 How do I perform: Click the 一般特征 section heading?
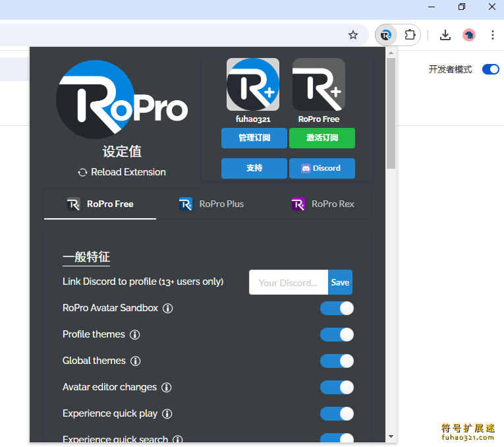pos(86,257)
